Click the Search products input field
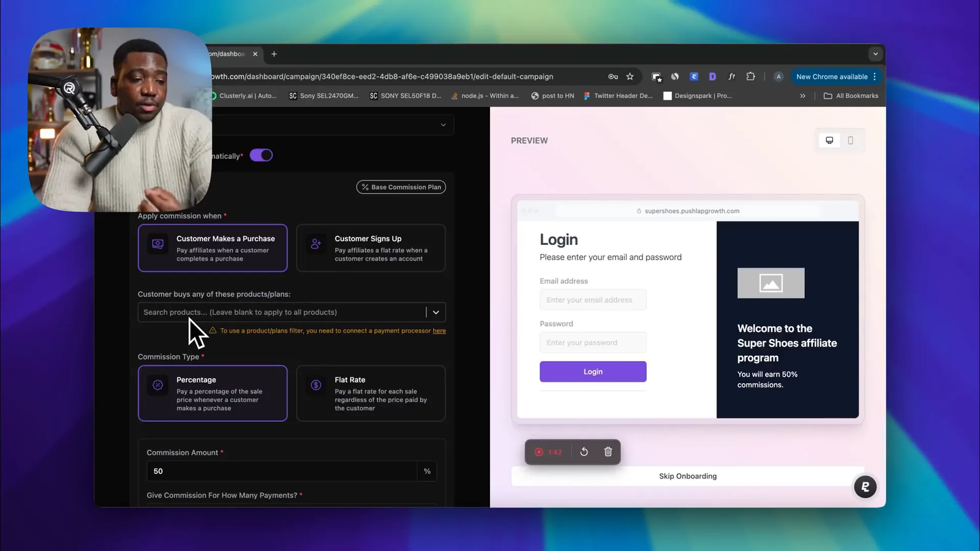980x551 pixels. [282, 312]
